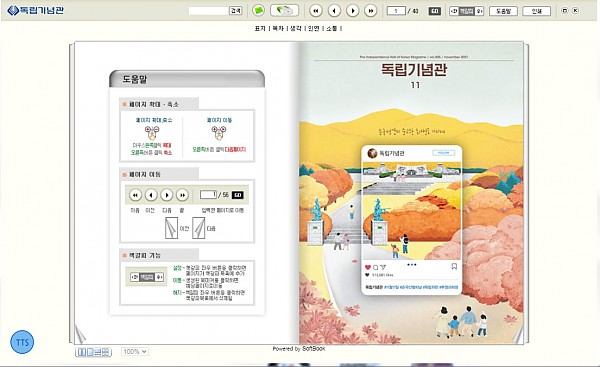Screen dimensions: 600x367
Task: Click the 독립기념관 logo at top left
Action: click(x=36, y=10)
